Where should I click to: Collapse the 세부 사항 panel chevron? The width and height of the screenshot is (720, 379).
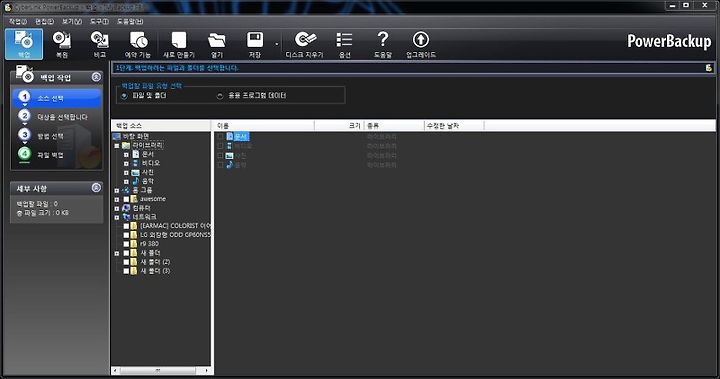[x=96, y=187]
